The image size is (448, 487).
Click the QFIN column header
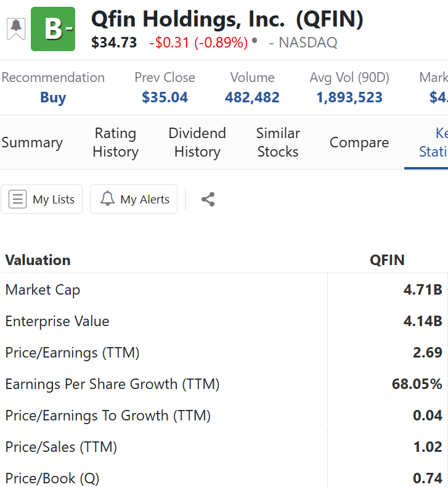pos(387,260)
